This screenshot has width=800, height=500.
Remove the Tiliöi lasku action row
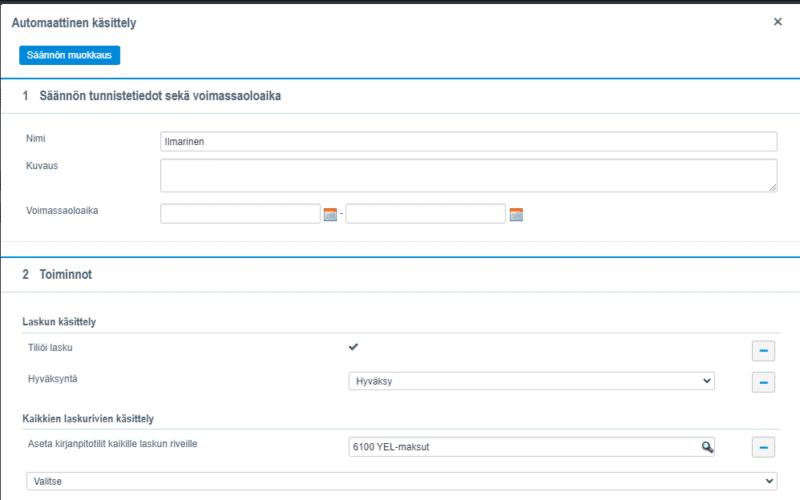(x=762, y=349)
